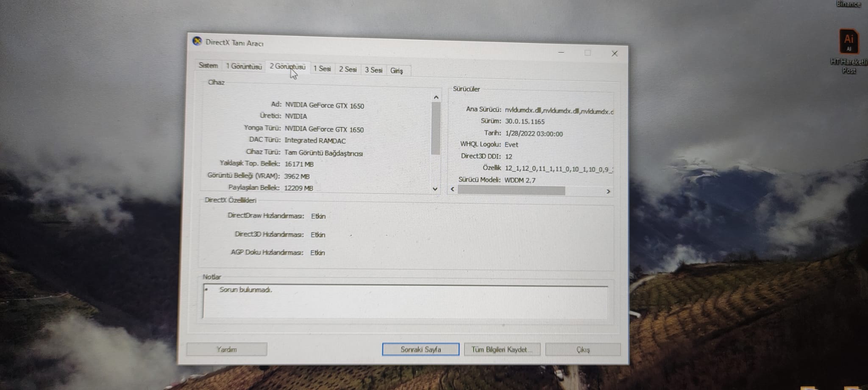Switch to the 1 Görüntüsü tab
Image resolution: width=868 pixels, height=390 pixels.
click(244, 66)
